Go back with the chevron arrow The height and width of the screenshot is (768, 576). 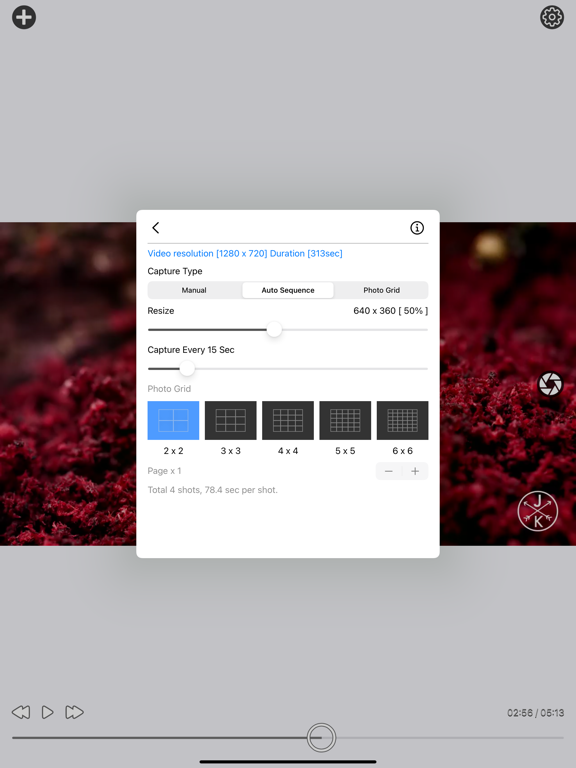(x=156, y=228)
